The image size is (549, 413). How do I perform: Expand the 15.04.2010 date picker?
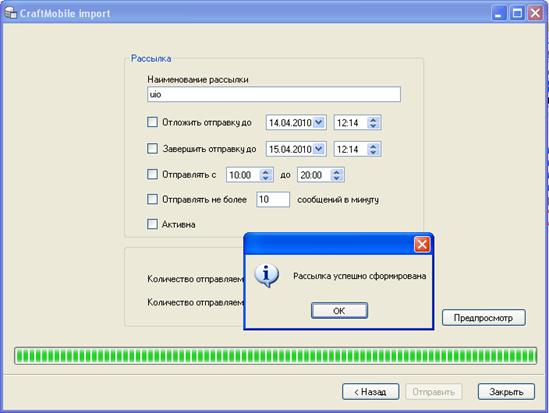(x=319, y=149)
